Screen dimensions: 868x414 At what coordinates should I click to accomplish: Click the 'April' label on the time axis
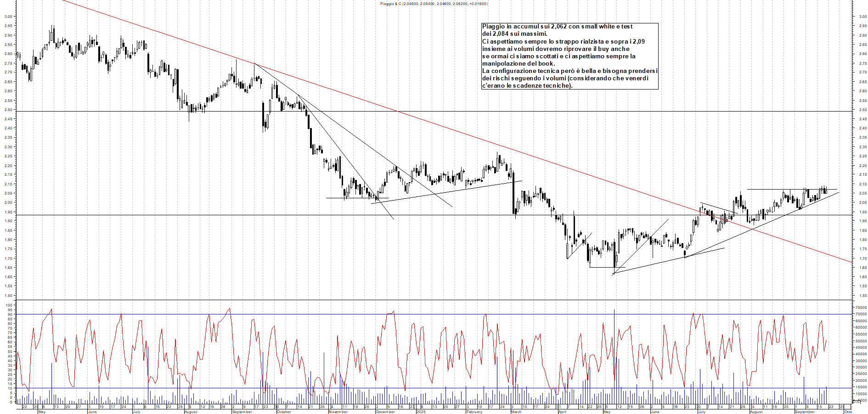pyautogui.click(x=562, y=412)
